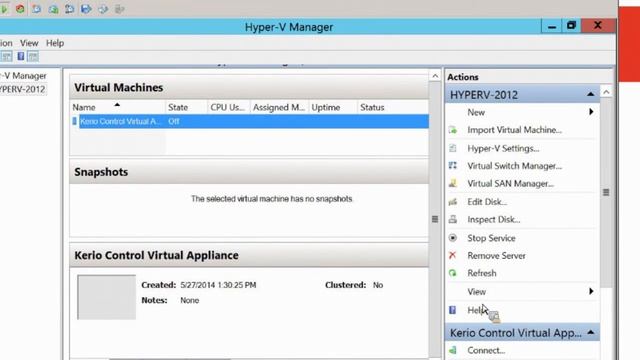Screen dimensions: 640x360
Task: Collapse the HYPERV-2012 actions section
Action: click(x=591, y=95)
